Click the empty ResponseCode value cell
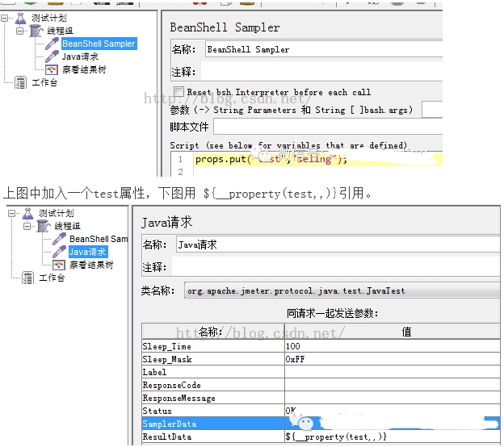 [393, 385]
